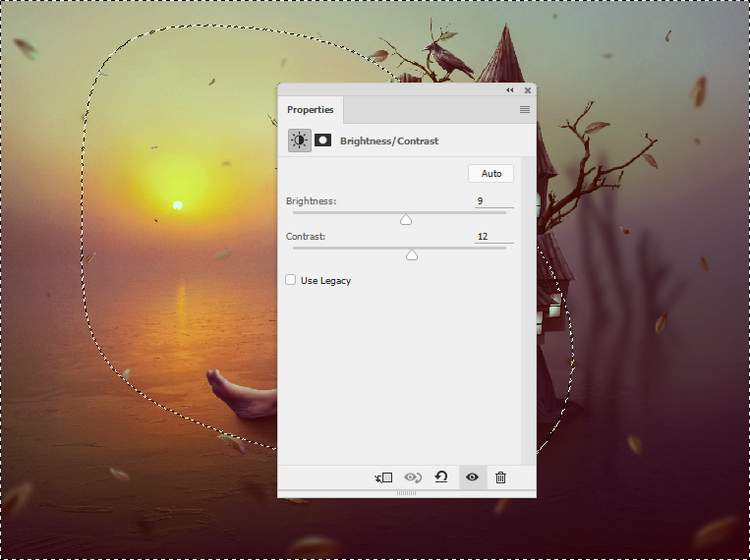Image resolution: width=750 pixels, height=560 pixels.
Task: Click the Contrast slider handle
Action: click(x=412, y=255)
